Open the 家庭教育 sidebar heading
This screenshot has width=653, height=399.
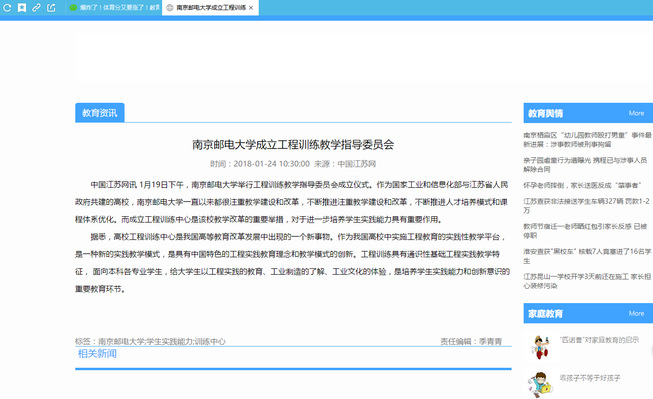coord(546,313)
